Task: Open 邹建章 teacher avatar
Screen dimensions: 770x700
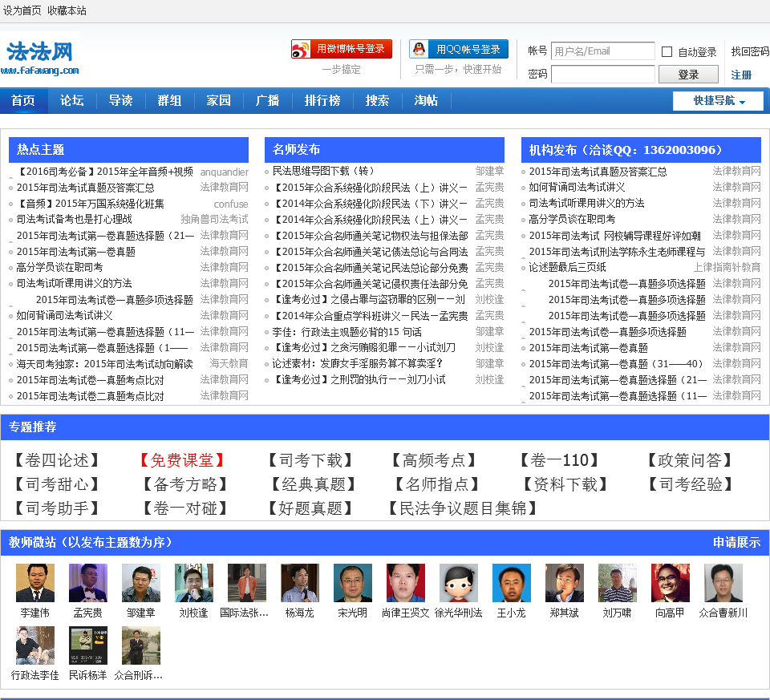Action: click(x=141, y=583)
